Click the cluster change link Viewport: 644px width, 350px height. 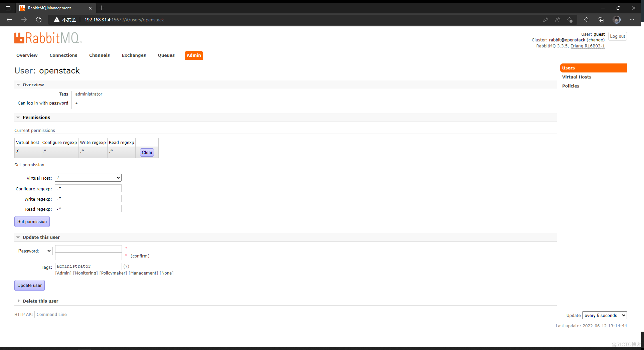click(x=596, y=40)
